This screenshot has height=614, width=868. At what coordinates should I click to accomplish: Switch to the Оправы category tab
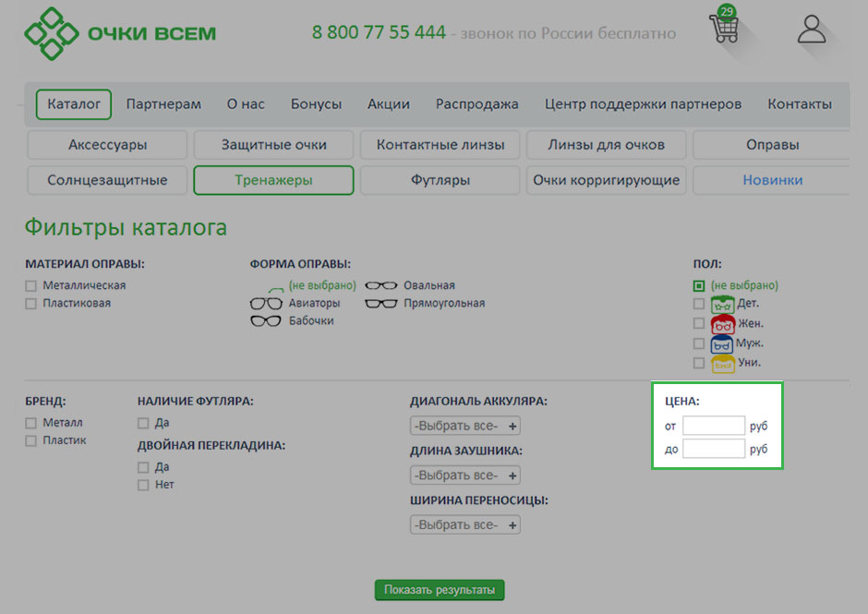[x=772, y=145]
